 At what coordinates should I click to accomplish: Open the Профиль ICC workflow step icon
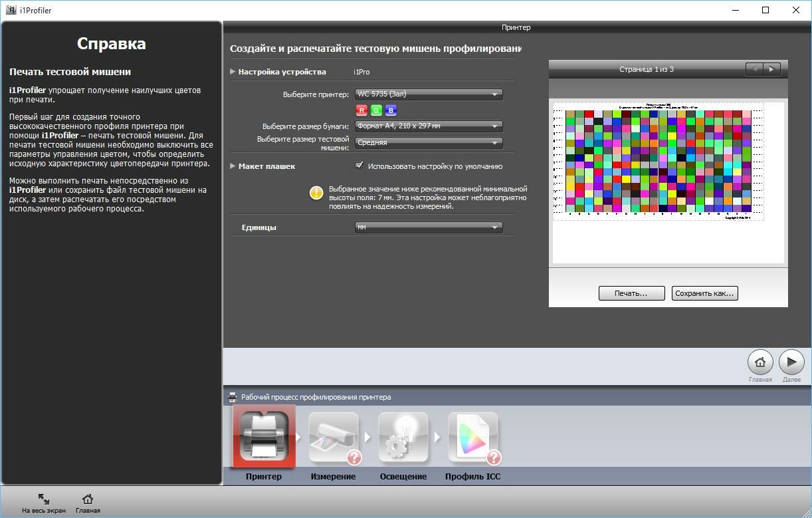(x=473, y=437)
